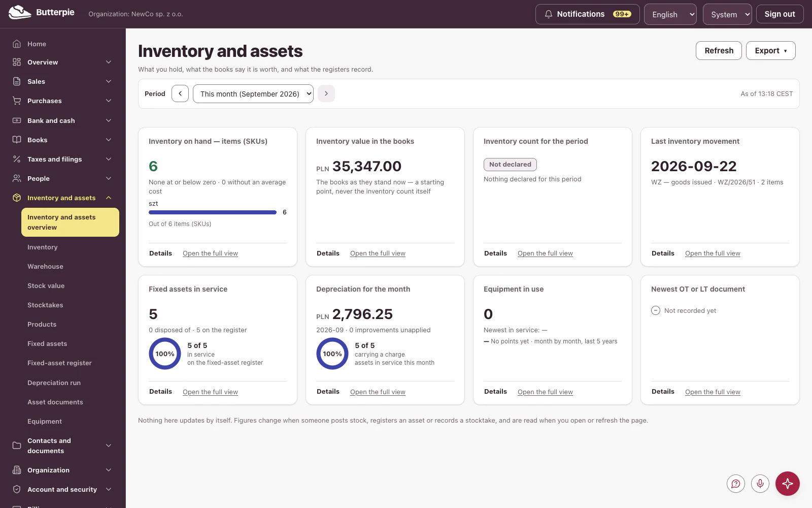812x508 pixels.
Task: Click the Butterpie logo icon
Action: click(20, 13)
